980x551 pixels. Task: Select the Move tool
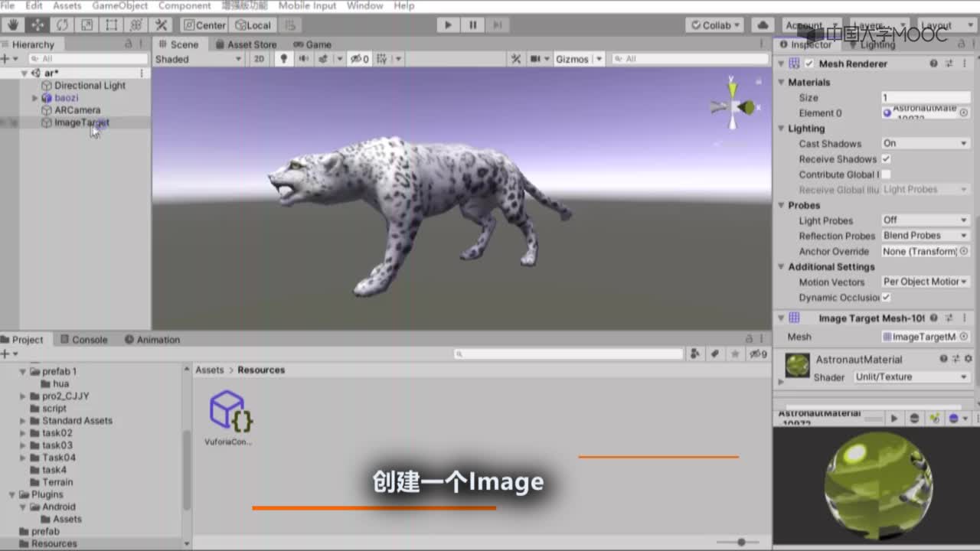tap(38, 25)
